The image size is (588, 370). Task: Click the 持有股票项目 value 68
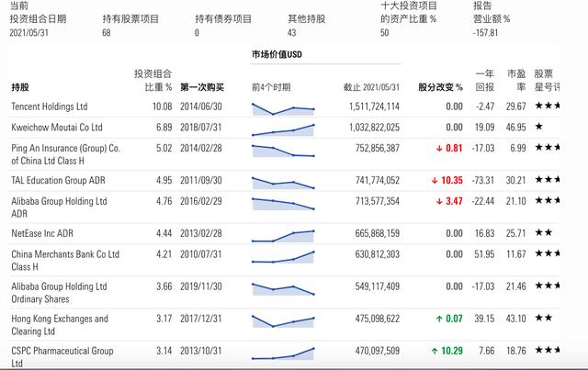point(107,33)
